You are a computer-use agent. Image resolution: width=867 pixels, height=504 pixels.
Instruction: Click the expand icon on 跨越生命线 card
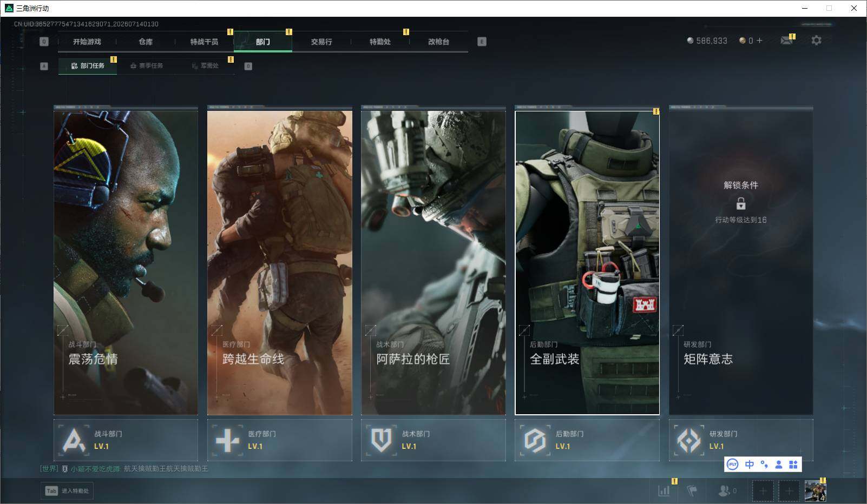(216, 330)
